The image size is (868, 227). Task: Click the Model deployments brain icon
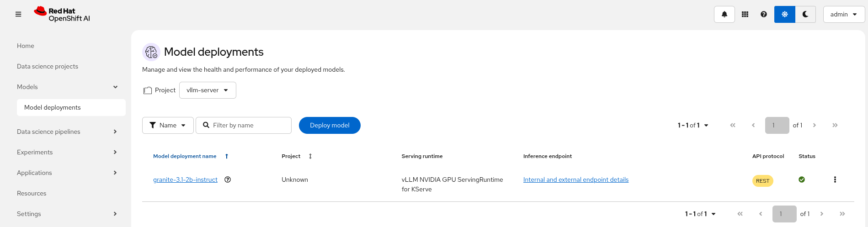151,52
